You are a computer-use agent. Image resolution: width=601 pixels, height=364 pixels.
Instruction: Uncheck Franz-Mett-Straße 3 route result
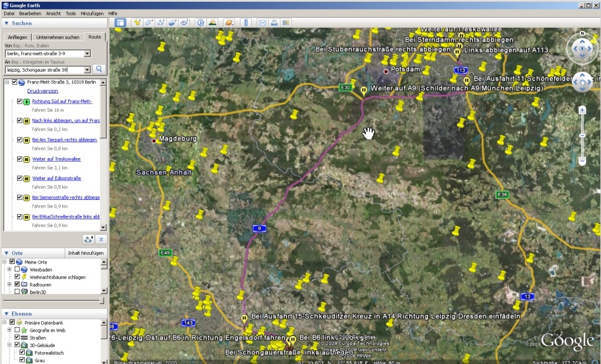(15, 82)
